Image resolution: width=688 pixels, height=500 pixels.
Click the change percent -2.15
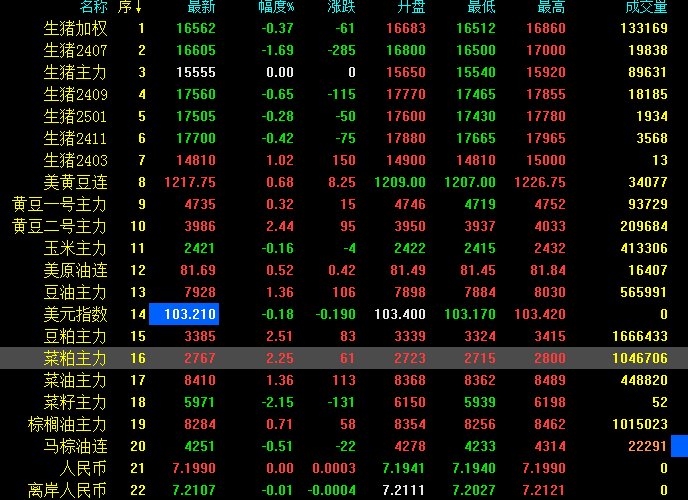pos(277,402)
